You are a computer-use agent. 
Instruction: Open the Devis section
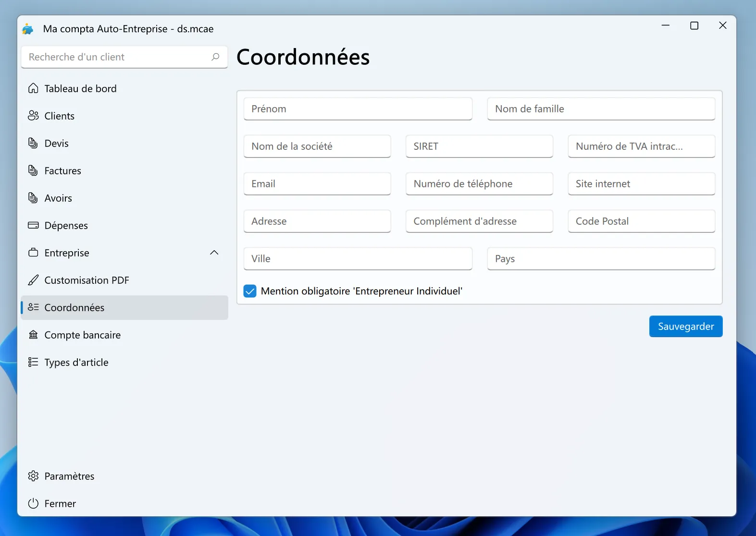(124, 143)
